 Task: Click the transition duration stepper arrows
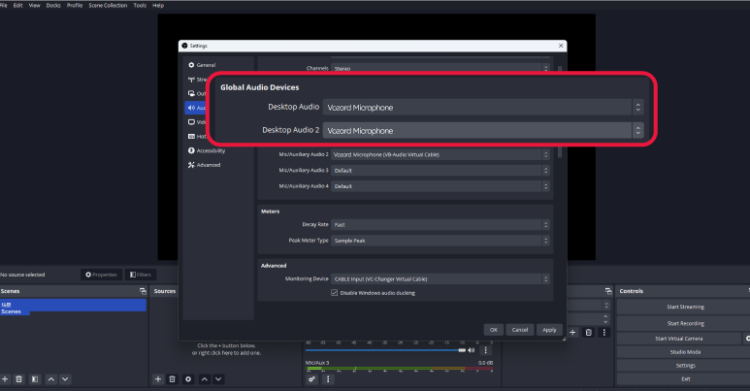(606, 318)
